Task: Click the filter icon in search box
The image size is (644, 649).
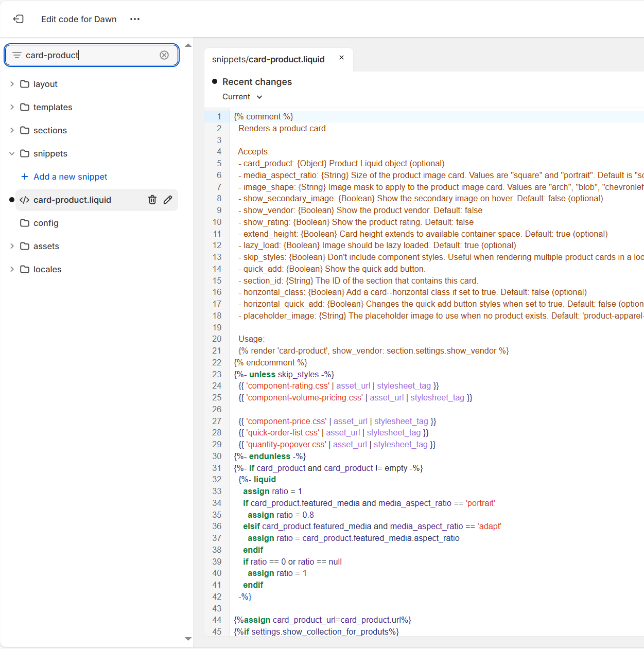Action: 16,55
